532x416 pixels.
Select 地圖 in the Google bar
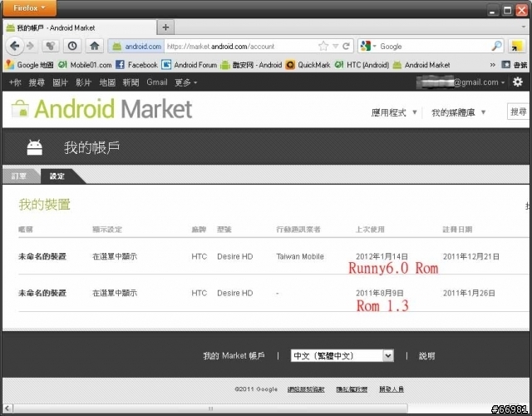(107, 82)
